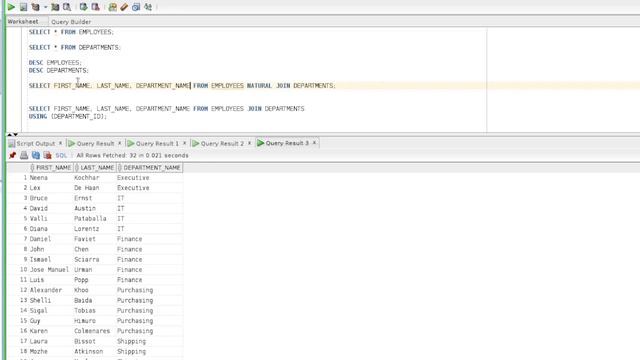Click the Rollback toolbar icon
This screenshot has height=360, width=640.
tap(96, 7)
